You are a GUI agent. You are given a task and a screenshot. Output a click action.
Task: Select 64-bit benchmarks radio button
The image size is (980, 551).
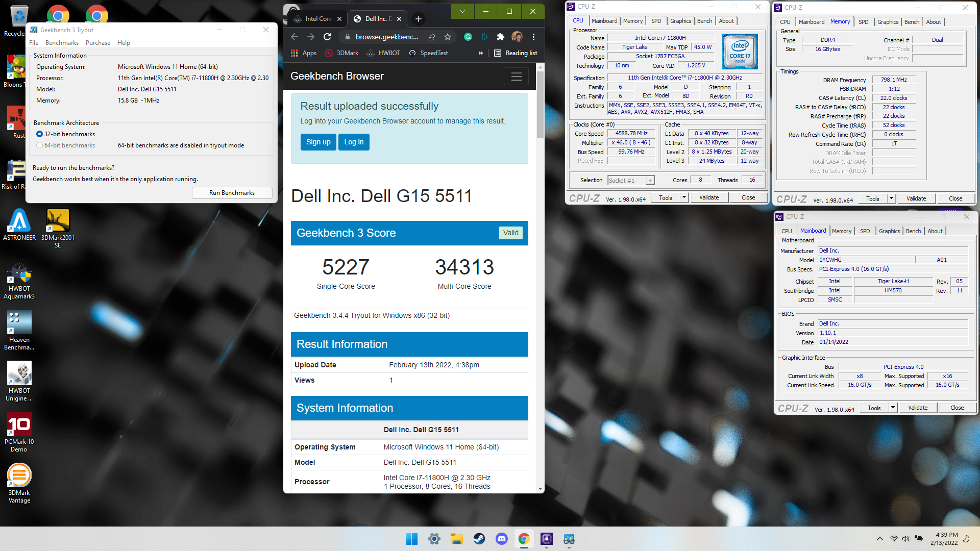39,145
